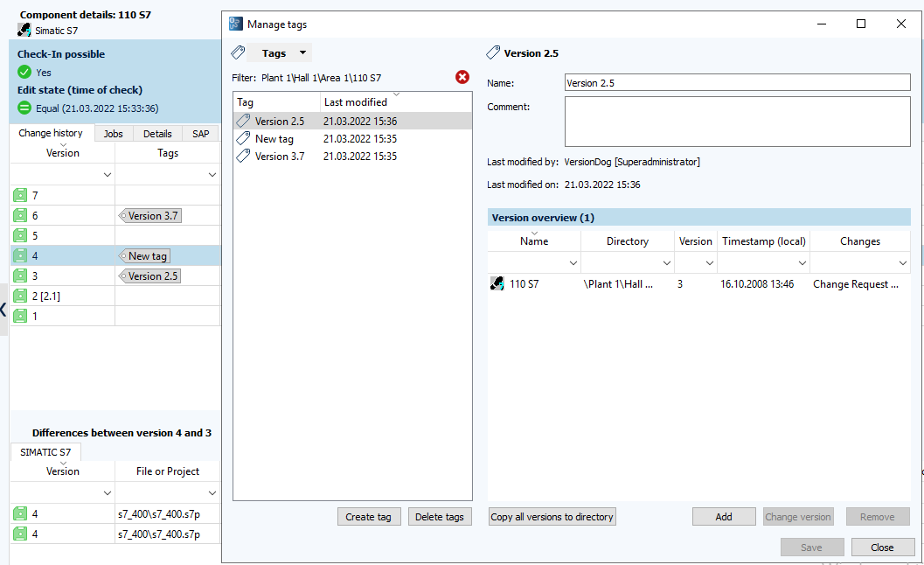Click the Version 3.7 tag label on version 6
The image size is (924, 565).
149,216
